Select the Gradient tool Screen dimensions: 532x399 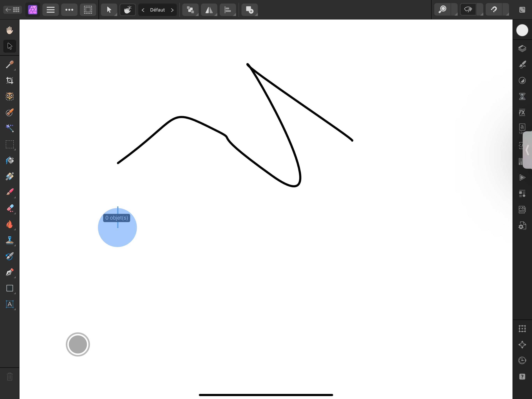click(10, 176)
